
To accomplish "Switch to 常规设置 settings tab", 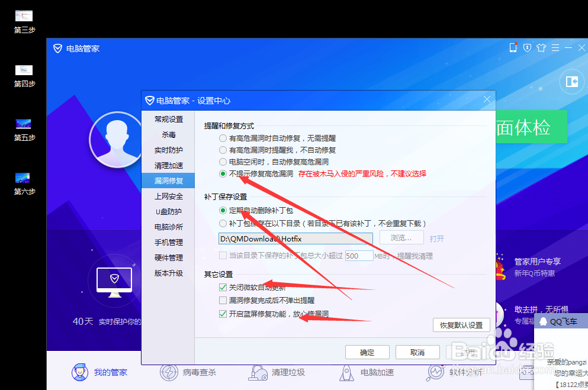I will 168,119.
